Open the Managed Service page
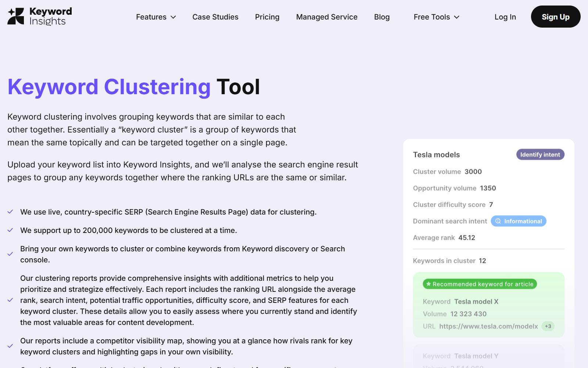The image size is (588, 368). point(327,17)
